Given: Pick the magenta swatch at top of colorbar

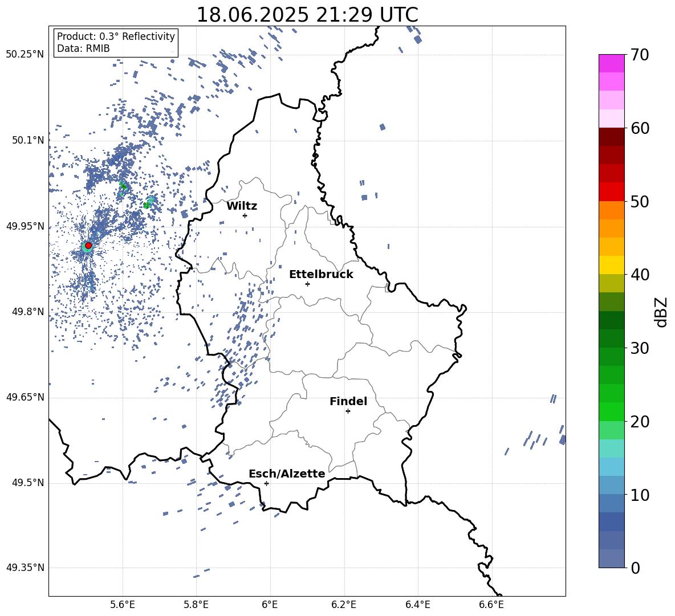Looking at the screenshot, I should coord(611,64).
